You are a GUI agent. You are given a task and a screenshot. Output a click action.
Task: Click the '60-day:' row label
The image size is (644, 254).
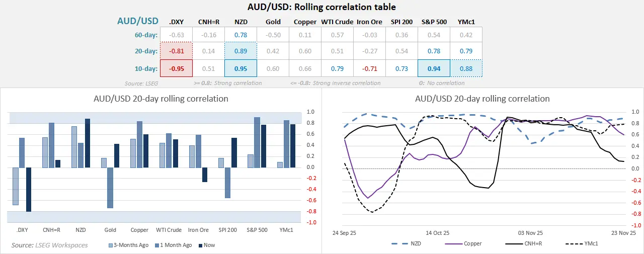click(143, 35)
